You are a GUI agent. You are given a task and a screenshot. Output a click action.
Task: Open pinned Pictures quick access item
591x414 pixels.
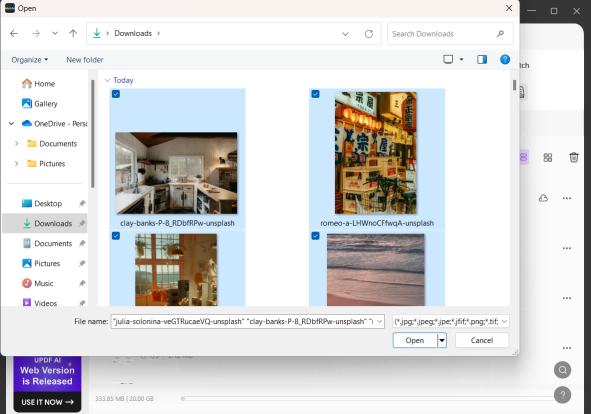coord(47,264)
